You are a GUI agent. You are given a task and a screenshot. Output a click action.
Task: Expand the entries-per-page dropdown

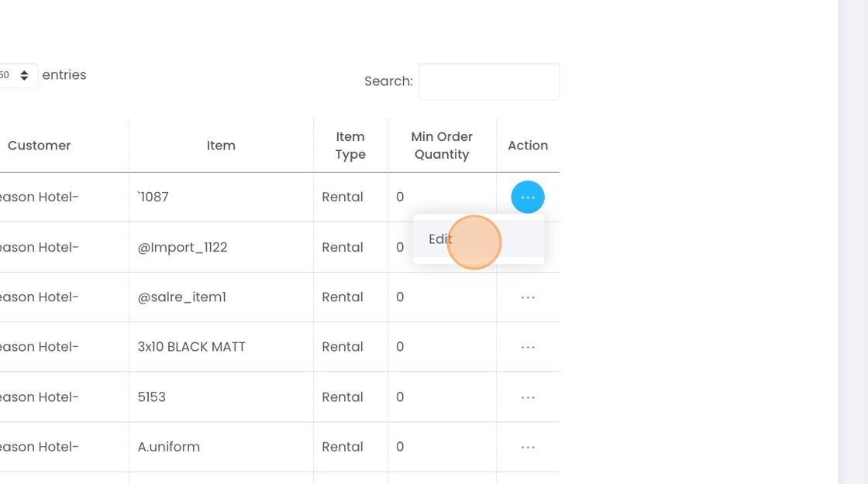[17, 75]
